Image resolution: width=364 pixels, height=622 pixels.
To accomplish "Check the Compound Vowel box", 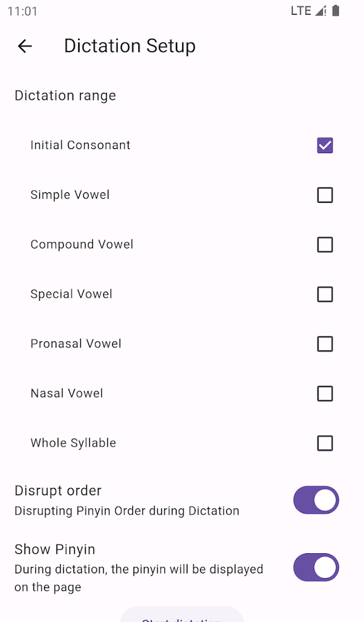I will (x=325, y=245).
